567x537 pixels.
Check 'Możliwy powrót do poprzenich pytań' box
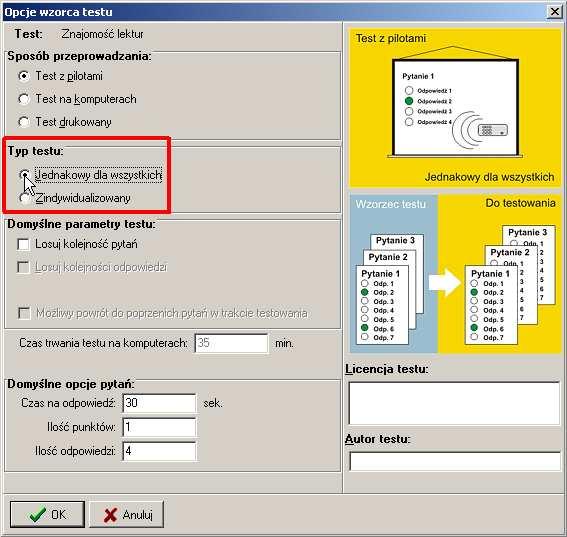24,313
